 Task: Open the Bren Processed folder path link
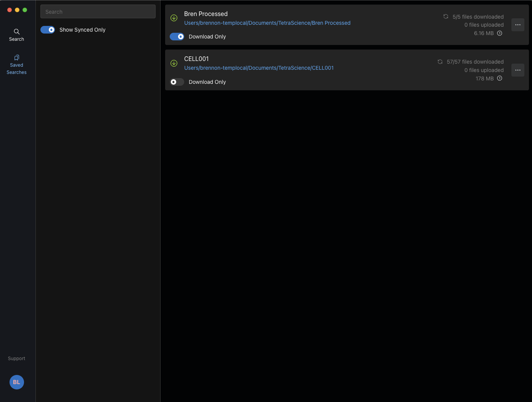coord(267,23)
